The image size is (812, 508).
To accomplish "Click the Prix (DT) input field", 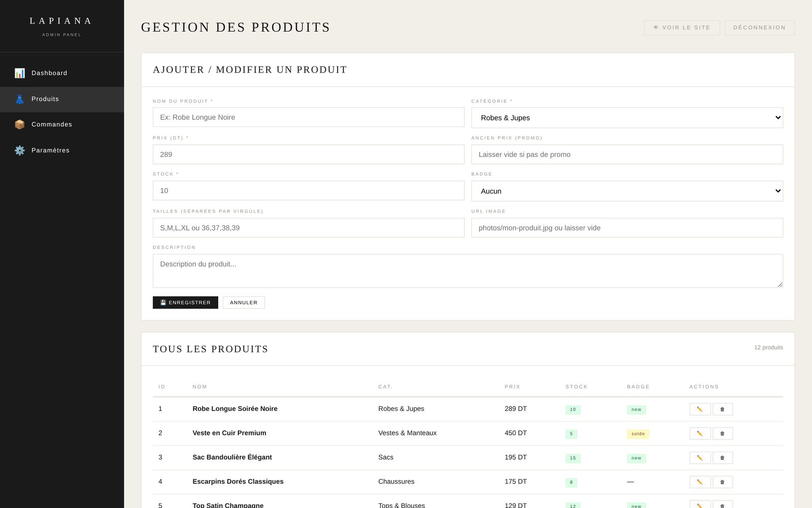I will coord(309,154).
